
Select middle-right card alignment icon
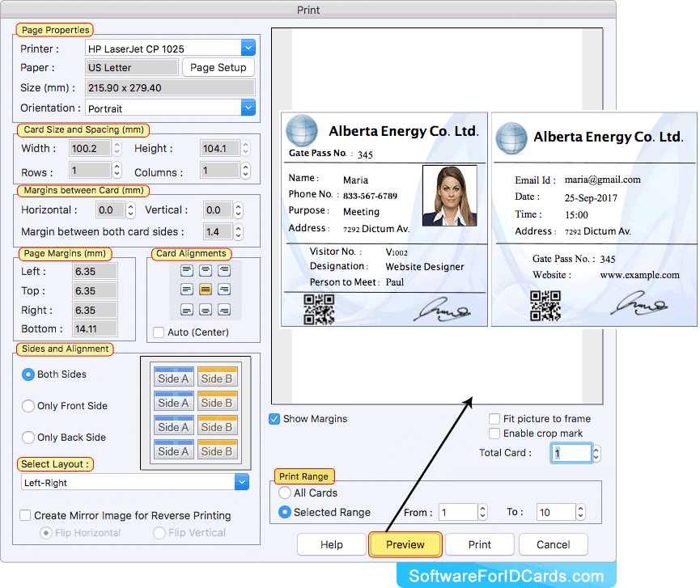224,290
